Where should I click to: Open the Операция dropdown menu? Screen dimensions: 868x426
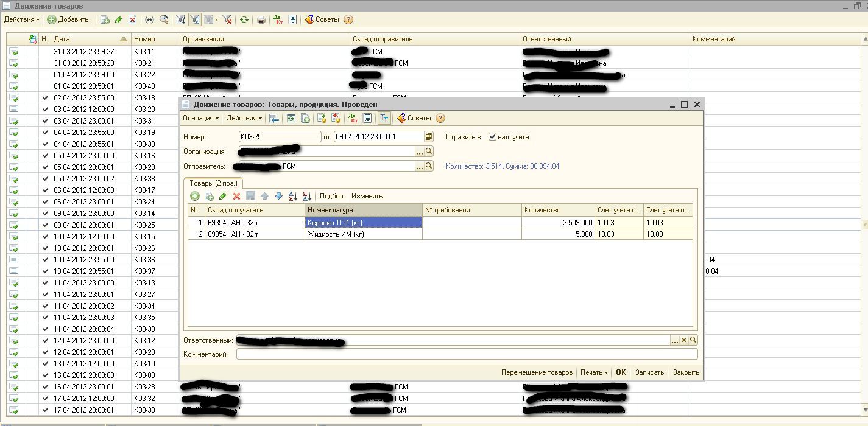tap(200, 118)
